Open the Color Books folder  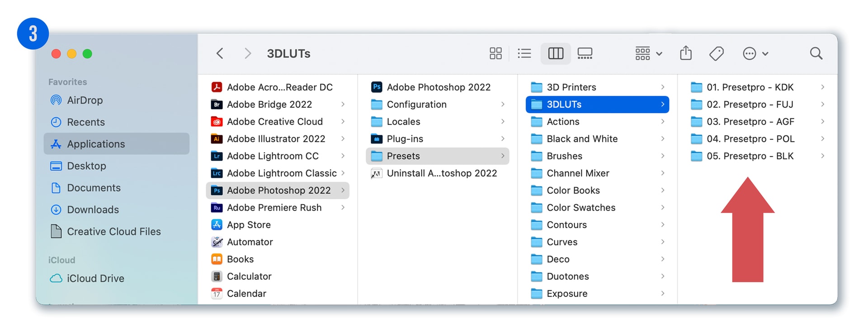pos(598,190)
